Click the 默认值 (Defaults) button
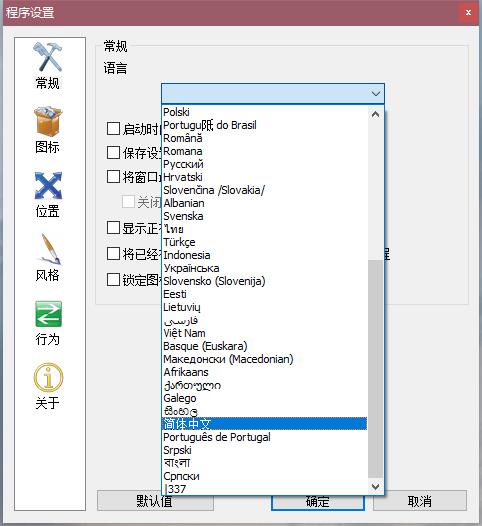This screenshot has width=482, height=526. (155, 501)
